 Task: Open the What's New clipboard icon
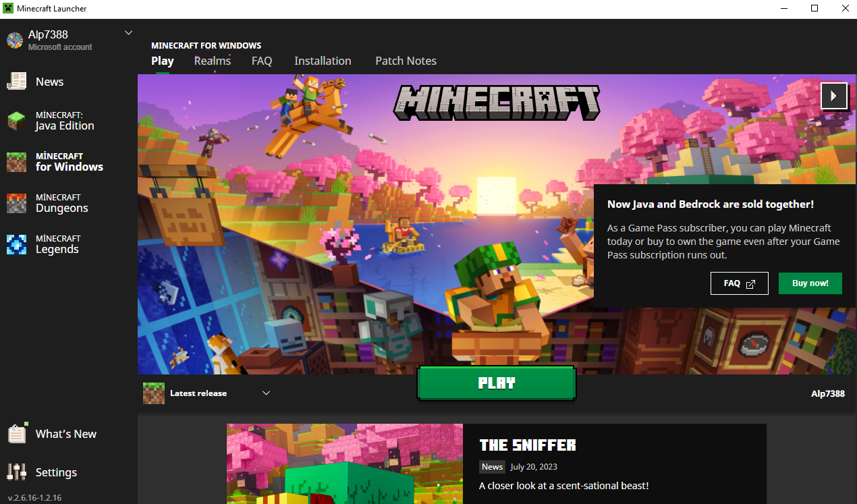pos(17,433)
